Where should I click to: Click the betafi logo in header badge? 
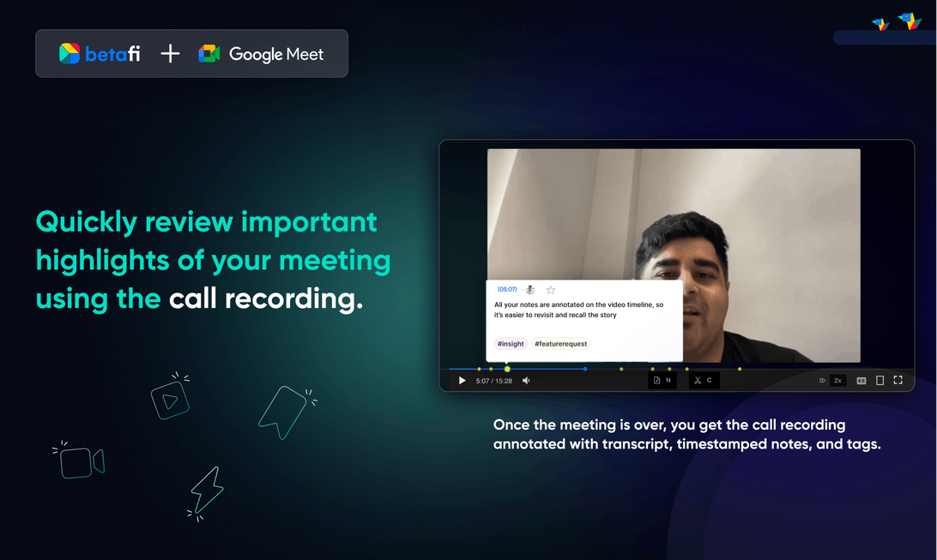[x=100, y=54]
